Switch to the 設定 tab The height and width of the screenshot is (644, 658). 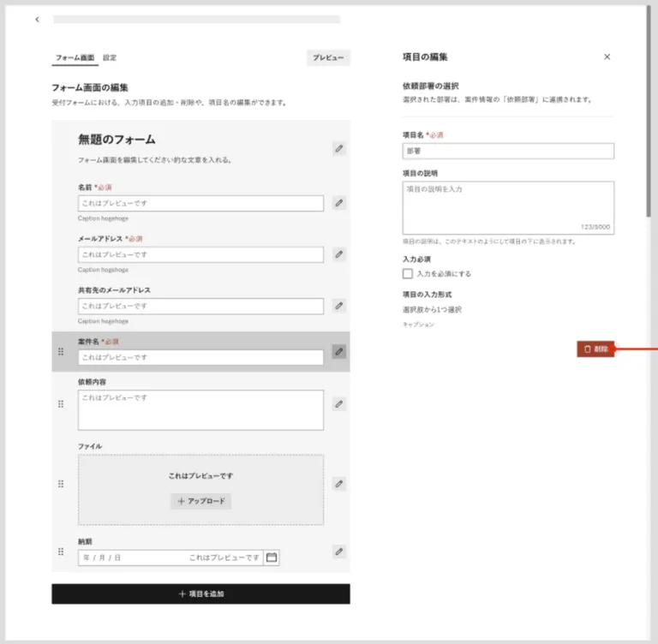(110, 57)
